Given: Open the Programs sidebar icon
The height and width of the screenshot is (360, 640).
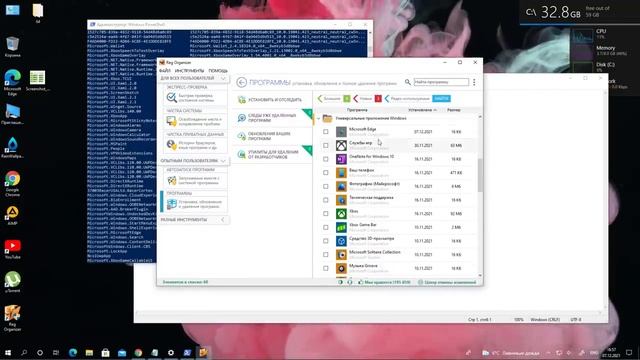Looking at the screenshot, I should [x=171, y=204].
